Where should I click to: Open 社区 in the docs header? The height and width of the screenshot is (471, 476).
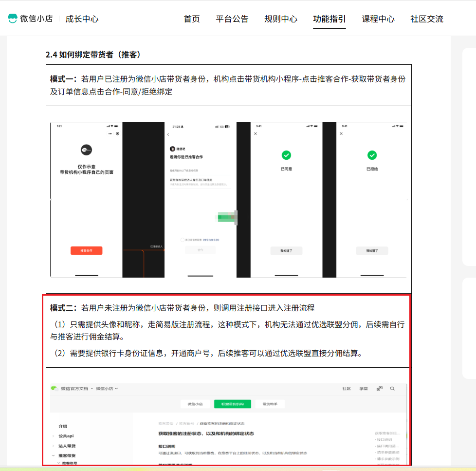347,389
